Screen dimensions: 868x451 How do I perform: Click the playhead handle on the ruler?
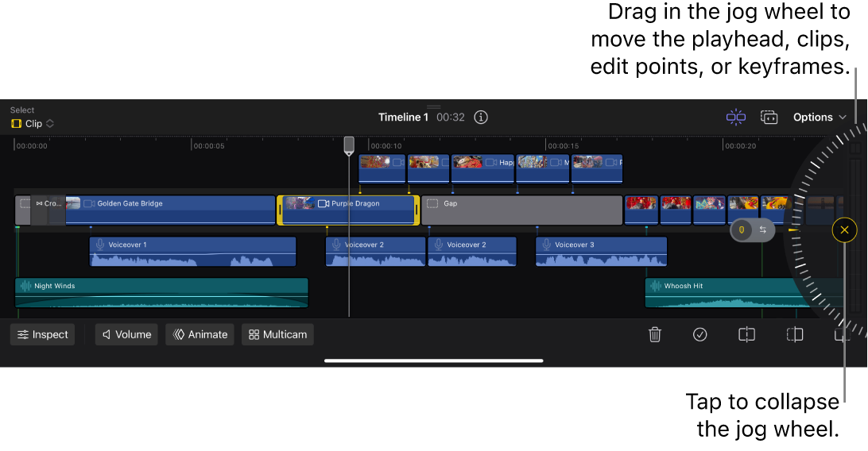pyautogui.click(x=349, y=145)
